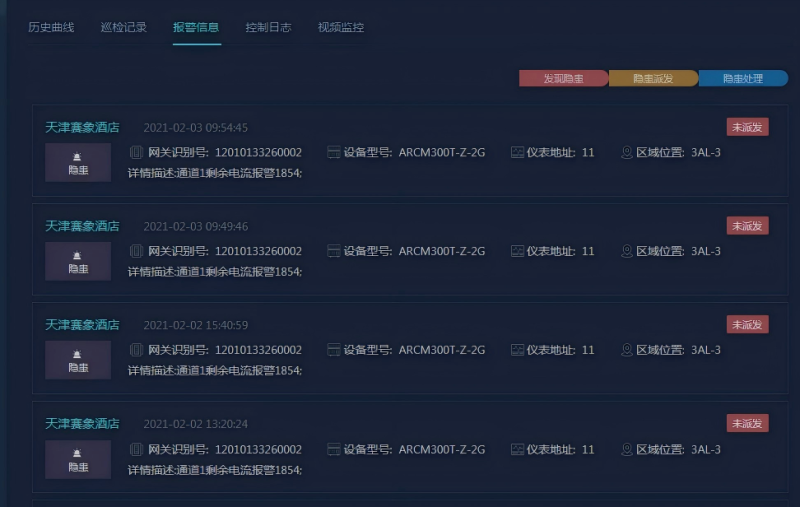Click timestamp 2021-02-02 13:20:24
The height and width of the screenshot is (507, 800).
195,424
